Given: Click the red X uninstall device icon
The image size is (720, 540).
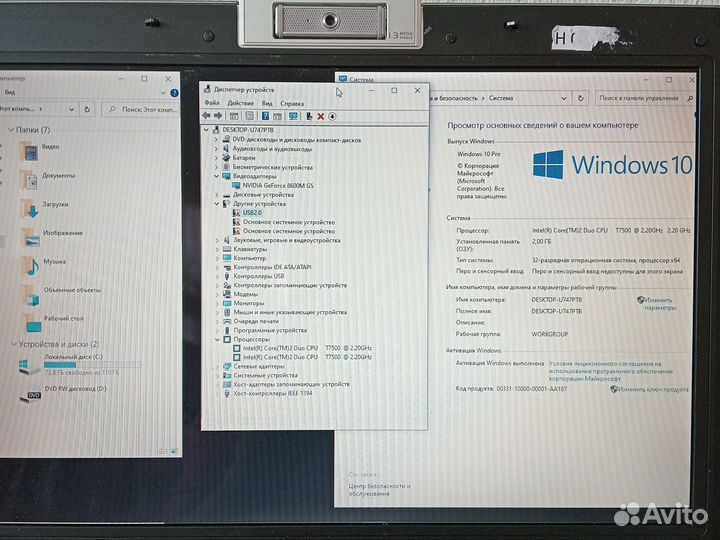Looking at the screenshot, I should pyautogui.click(x=321, y=116).
